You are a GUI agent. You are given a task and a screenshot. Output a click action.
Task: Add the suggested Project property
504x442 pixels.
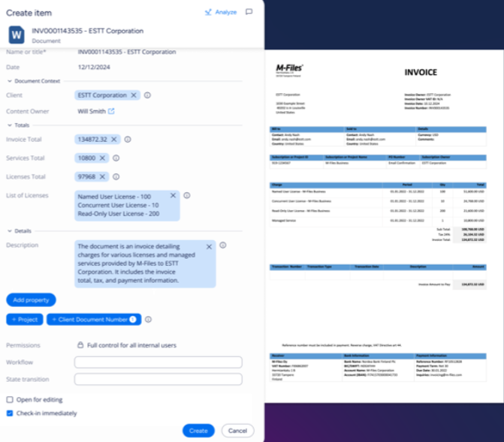pos(25,319)
